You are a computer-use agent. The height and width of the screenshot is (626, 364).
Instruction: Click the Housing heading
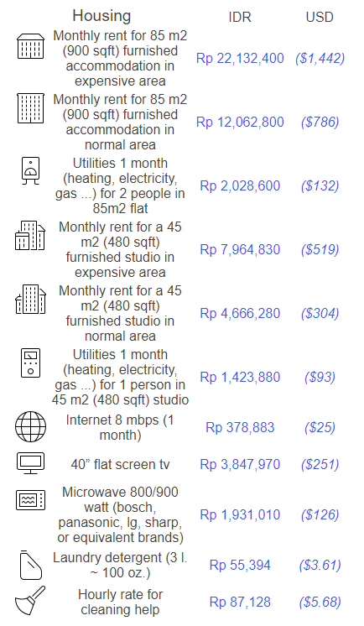pos(101,16)
